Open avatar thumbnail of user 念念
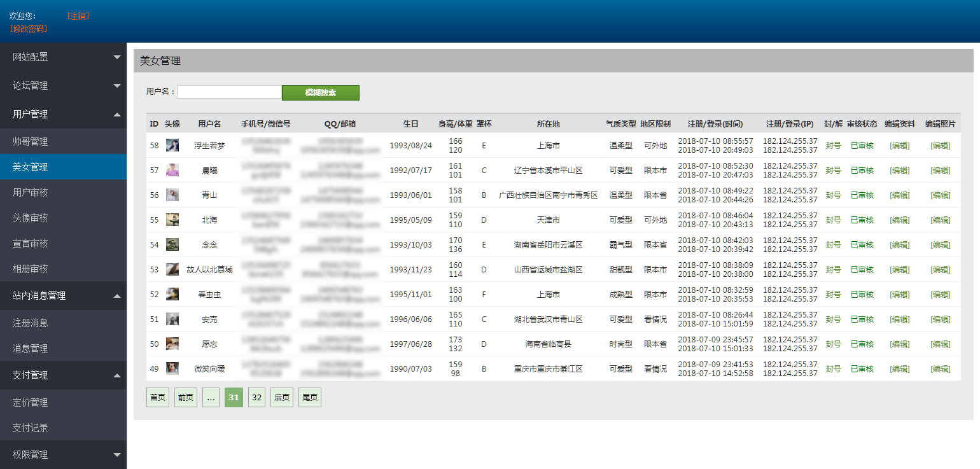Screen dimensions: 980x469 172,244
